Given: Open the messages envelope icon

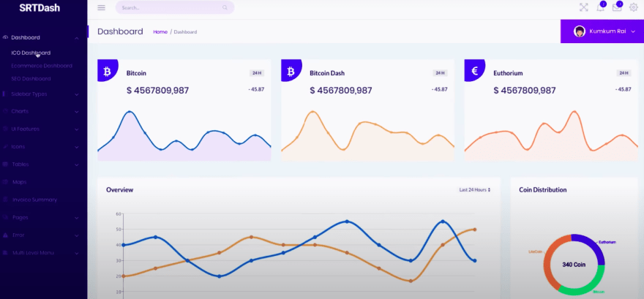Looking at the screenshot, I should click(617, 7).
